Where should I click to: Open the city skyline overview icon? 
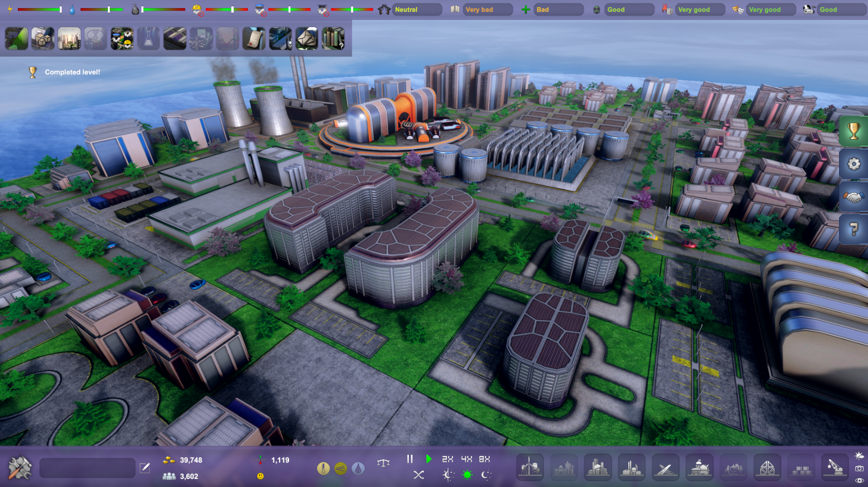click(x=69, y=39)
